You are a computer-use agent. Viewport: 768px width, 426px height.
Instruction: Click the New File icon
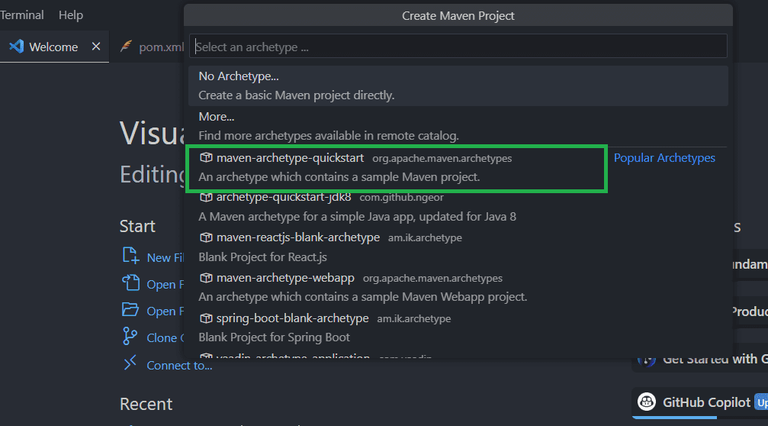coord(129,257)
